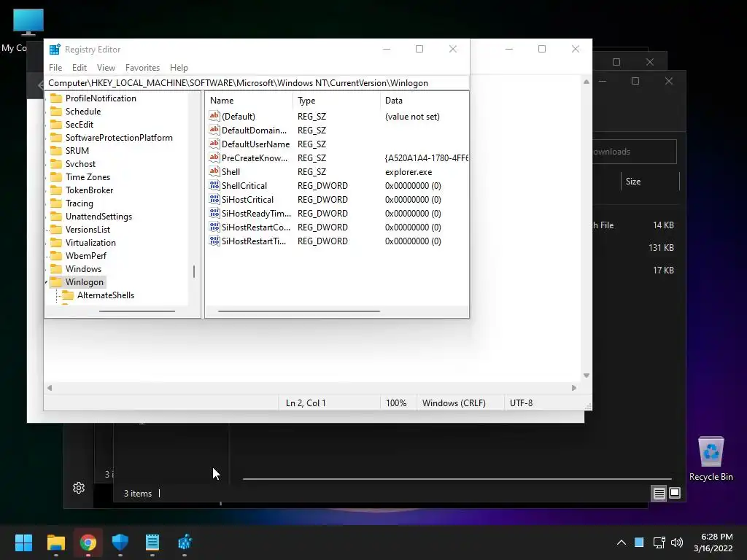Select the Virtualization key folder
The height and width of the screenshot is (560, 747).
pyautogui.click(x=90, y=243)
